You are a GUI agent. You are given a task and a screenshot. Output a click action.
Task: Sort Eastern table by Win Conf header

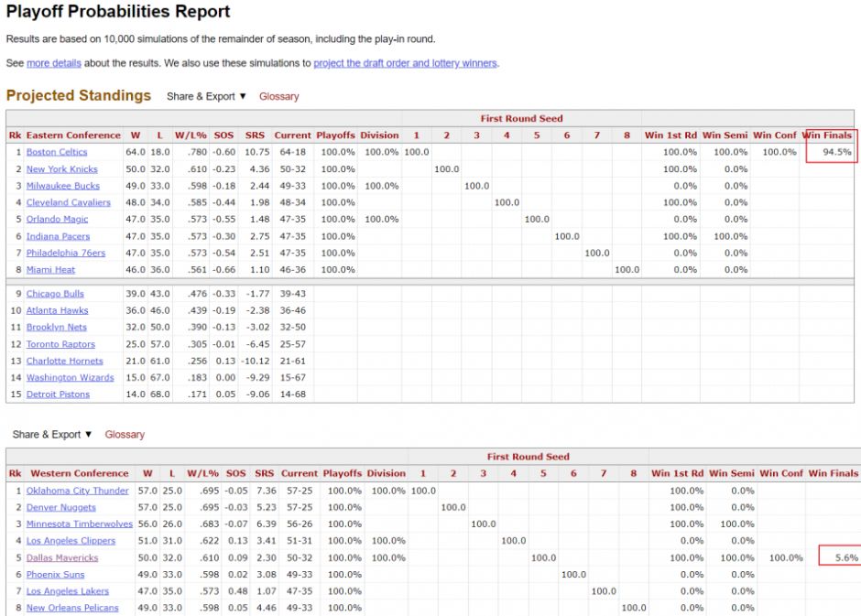tap(774, 135)
